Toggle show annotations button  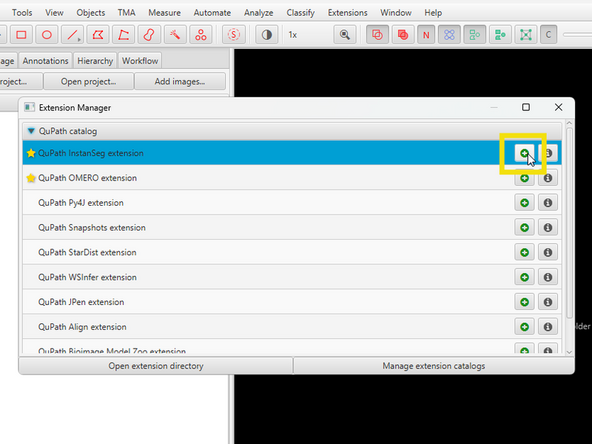[378, 35]
